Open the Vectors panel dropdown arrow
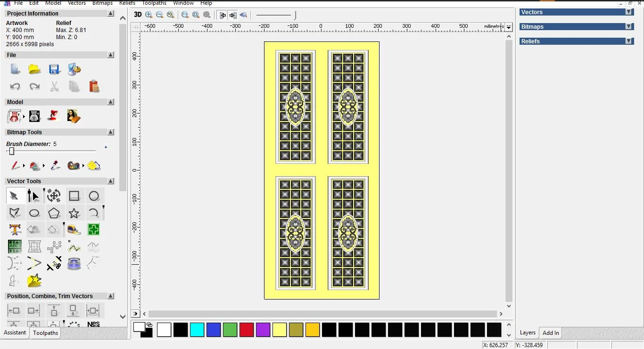644x349 pixels. tap(630, 12)
